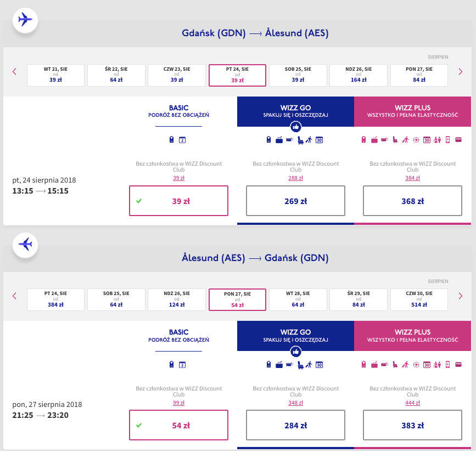The width and height of the screenshot is (476, 453).
Task: Click WIZZ GO thumbs-up badge in Gdańsk–Ålesund section
Action: (x=296, y=127)
